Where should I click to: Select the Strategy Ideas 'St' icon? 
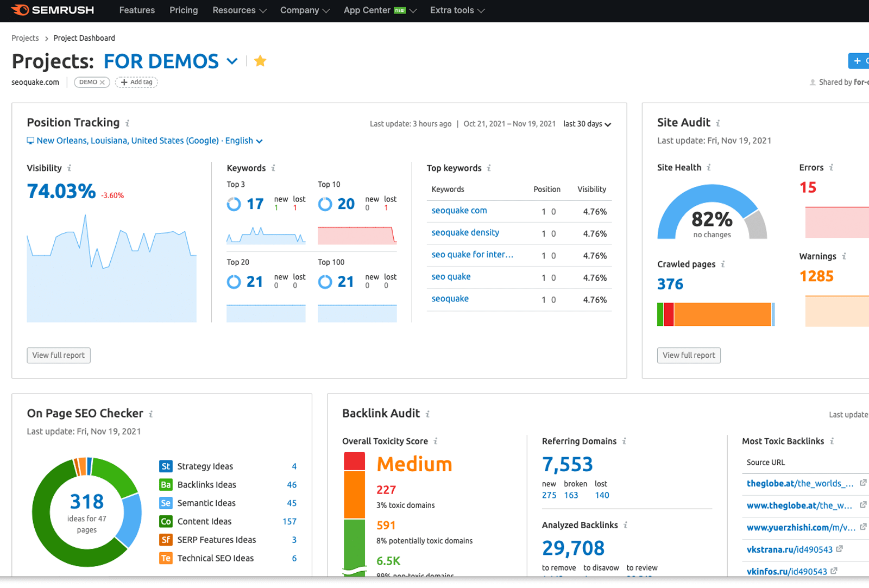tap(166, 466)
